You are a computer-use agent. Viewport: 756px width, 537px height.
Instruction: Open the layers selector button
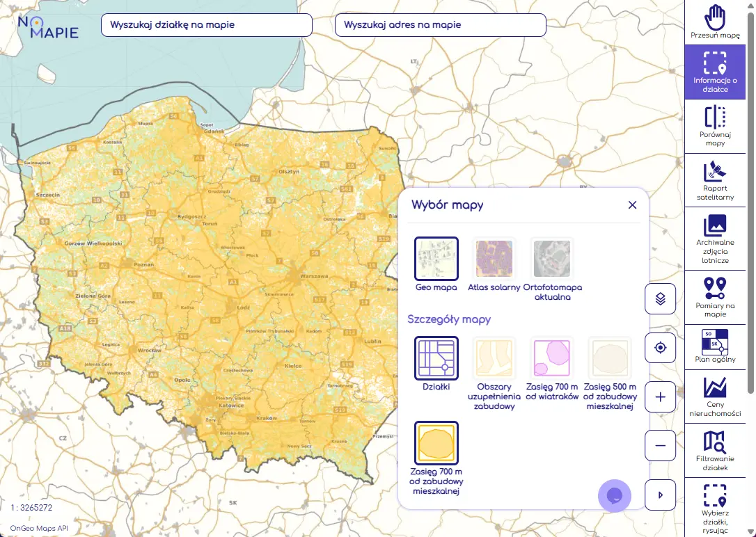click(x=660, y=298)
